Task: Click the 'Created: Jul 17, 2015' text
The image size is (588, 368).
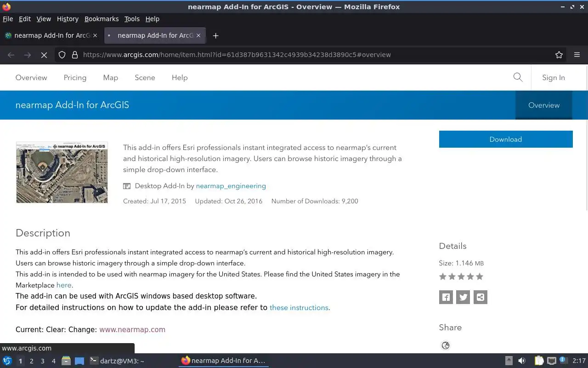Action: (x=154, y=201)
